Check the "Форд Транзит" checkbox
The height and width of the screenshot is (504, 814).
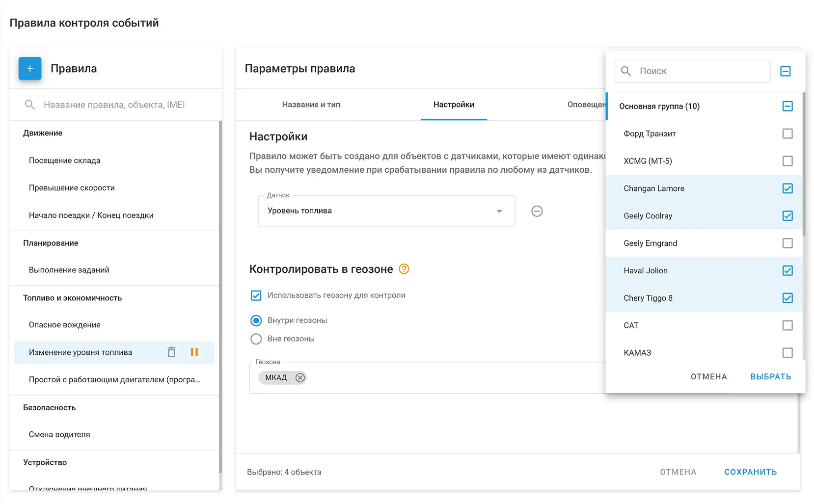click(x=787, y=133)
